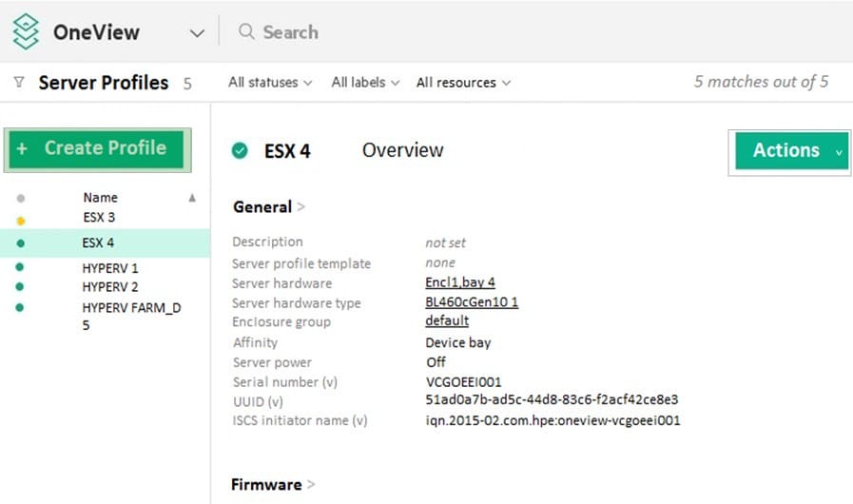Image resolution: width=853 pixels, height=504 pixels.
Task: Open the All resources filter dropdown
Action: coord(463,83)
